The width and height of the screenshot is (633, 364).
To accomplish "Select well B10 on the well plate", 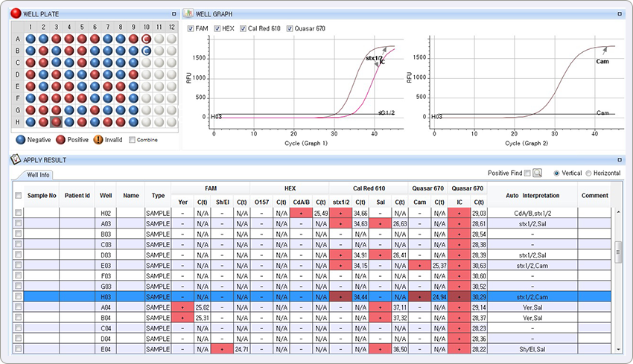I will (x=147, y=51).
